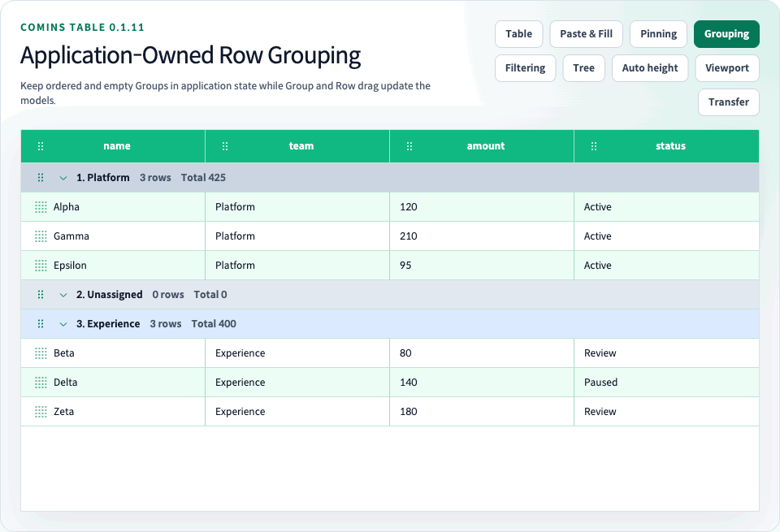
Task: Click the Review status in Zeta row
Action: pos(666,412)
